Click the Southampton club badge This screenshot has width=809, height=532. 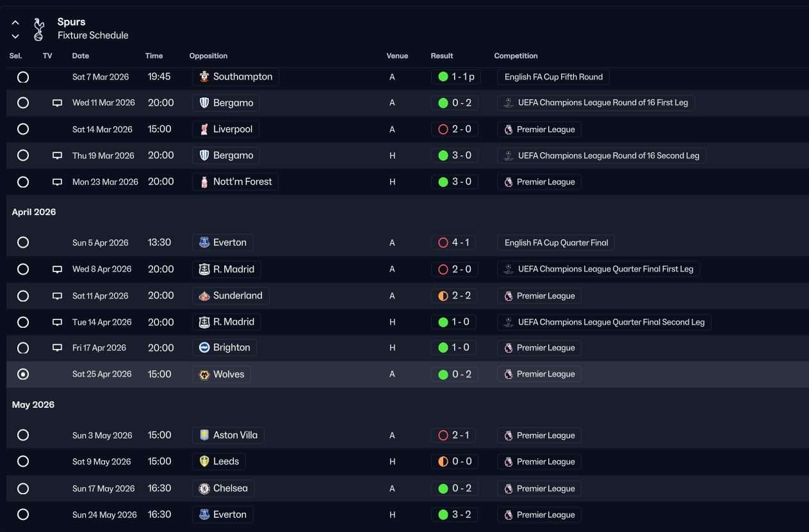pos(204,77)
